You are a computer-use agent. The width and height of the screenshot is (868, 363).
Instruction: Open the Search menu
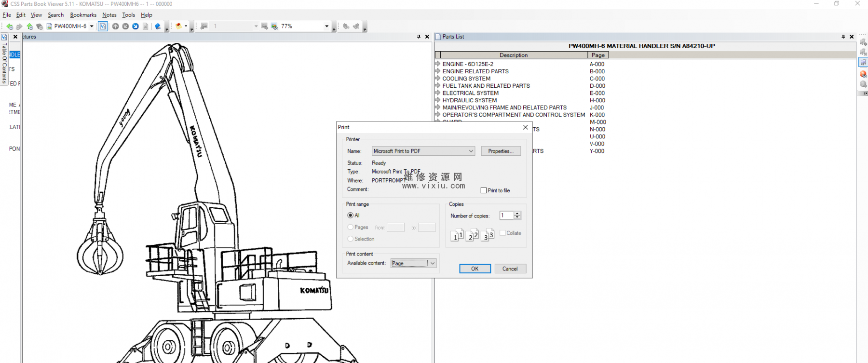pyautogui.click(x=56, y=15)
